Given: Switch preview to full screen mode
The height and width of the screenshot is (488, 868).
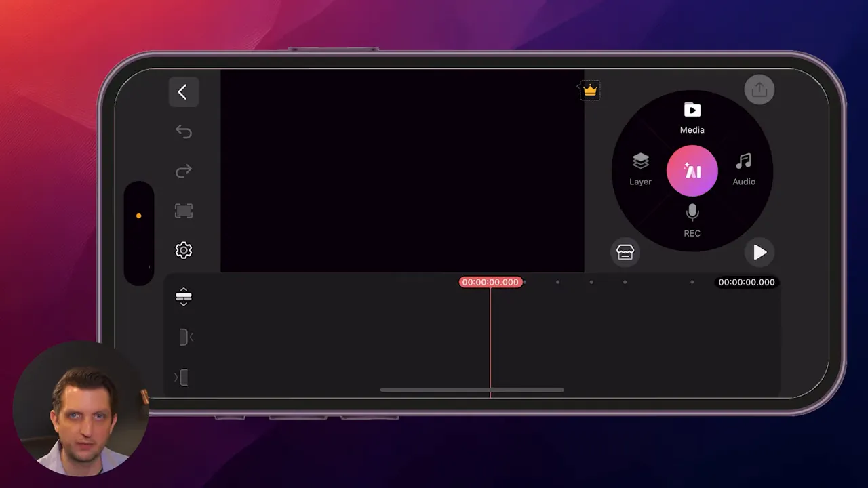Looking at the screenshot, I should point(184,211).
